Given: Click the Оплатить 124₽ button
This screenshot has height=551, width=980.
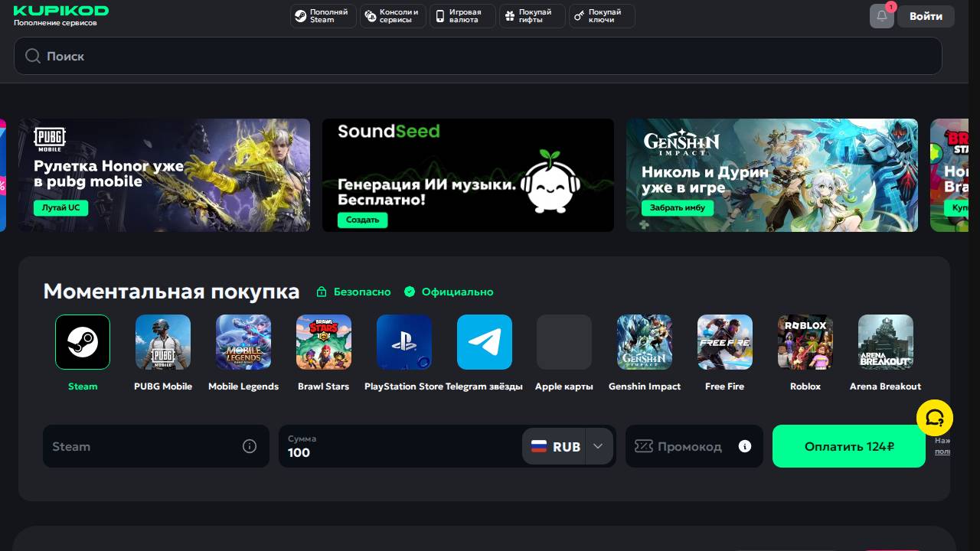Looking at the screenshot, I should (849, 446).
